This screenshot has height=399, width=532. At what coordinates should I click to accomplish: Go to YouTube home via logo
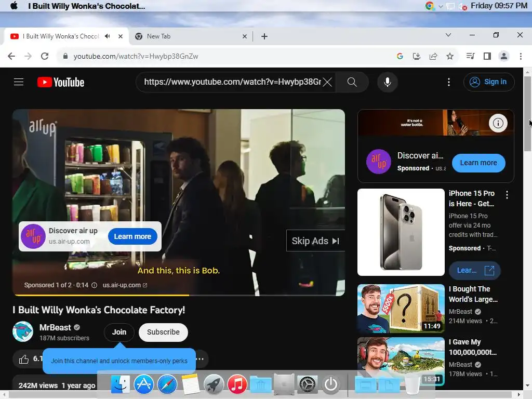61,82
